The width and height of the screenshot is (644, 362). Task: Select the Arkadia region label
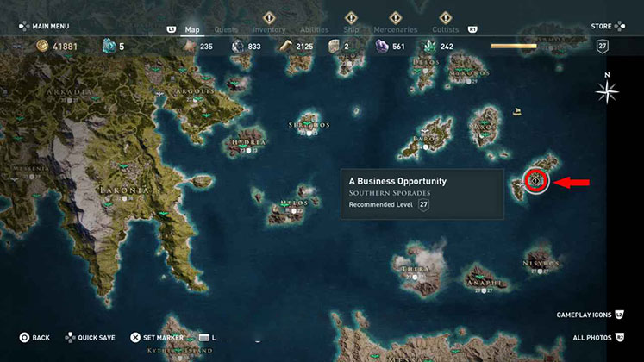(x=69, y=91)
